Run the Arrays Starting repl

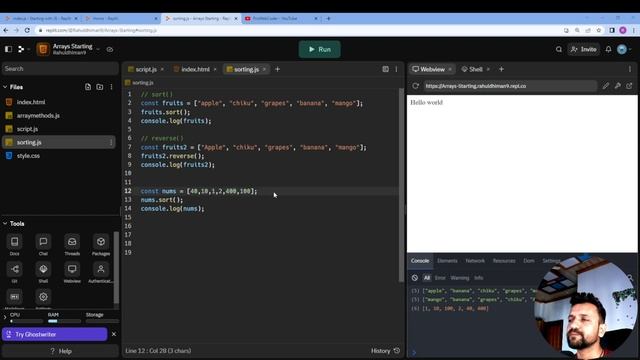(x=319, y=49)
